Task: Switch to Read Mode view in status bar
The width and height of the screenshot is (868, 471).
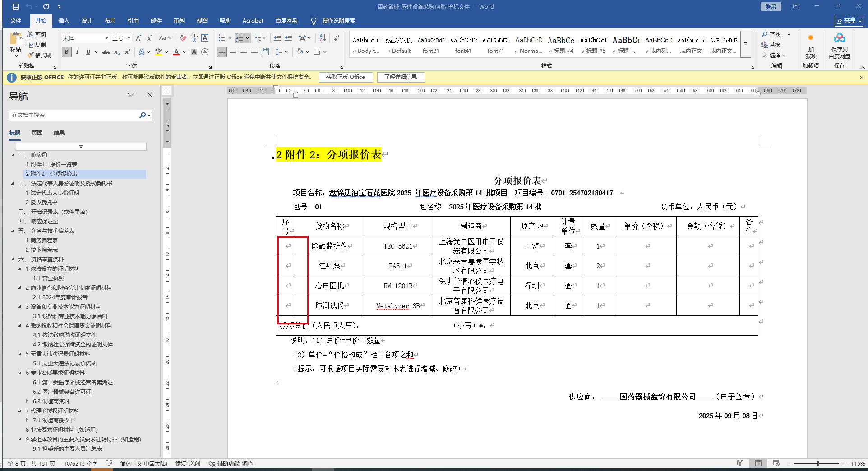Action: (x=740, y=463)
